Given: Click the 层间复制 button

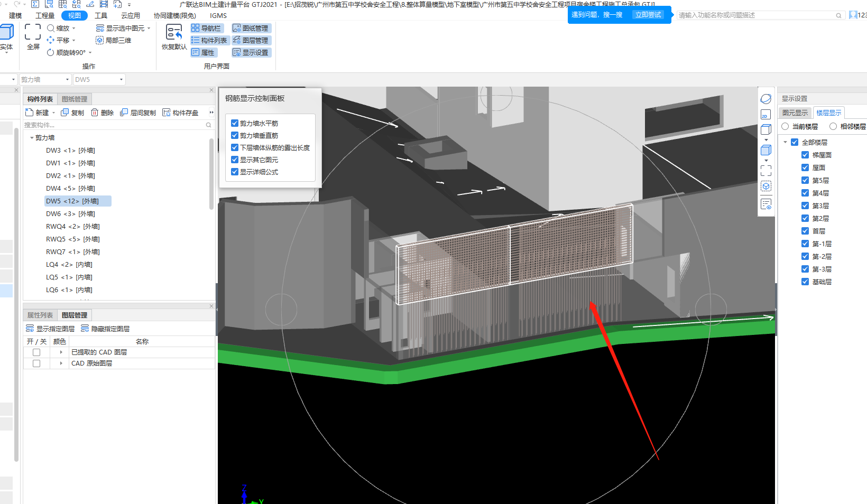Looking at the screenshot, I should (x=138, y=113).
